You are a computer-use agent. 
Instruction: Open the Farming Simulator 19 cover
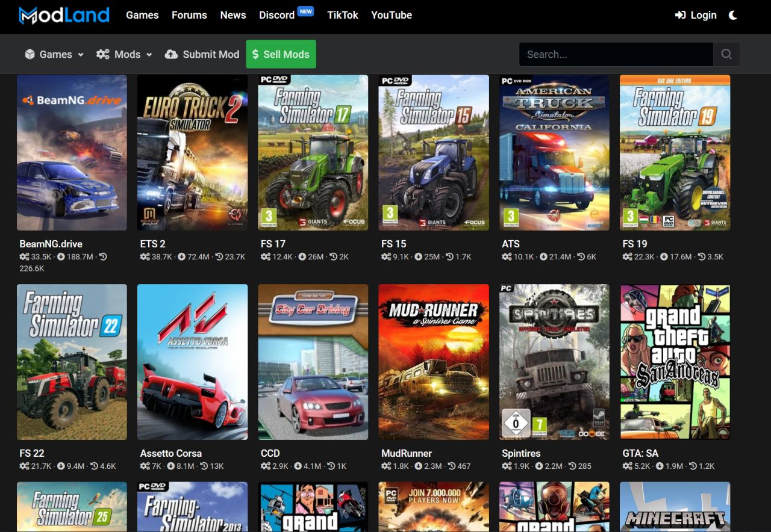click(x=675, y=153)
